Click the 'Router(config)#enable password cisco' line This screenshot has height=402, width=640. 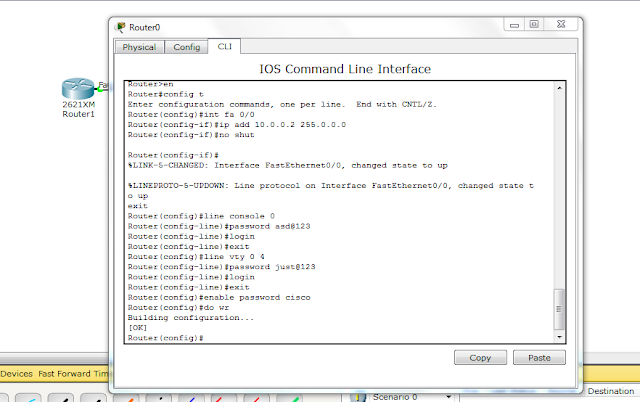coord(219,298)
